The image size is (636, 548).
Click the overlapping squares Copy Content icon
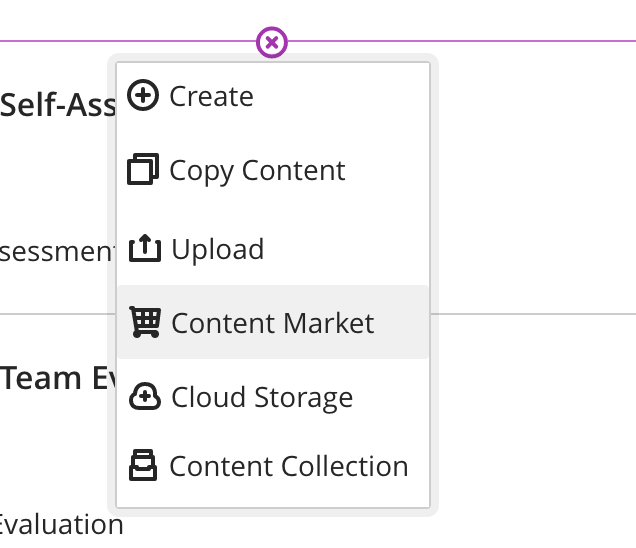click(x=144, y=170)
